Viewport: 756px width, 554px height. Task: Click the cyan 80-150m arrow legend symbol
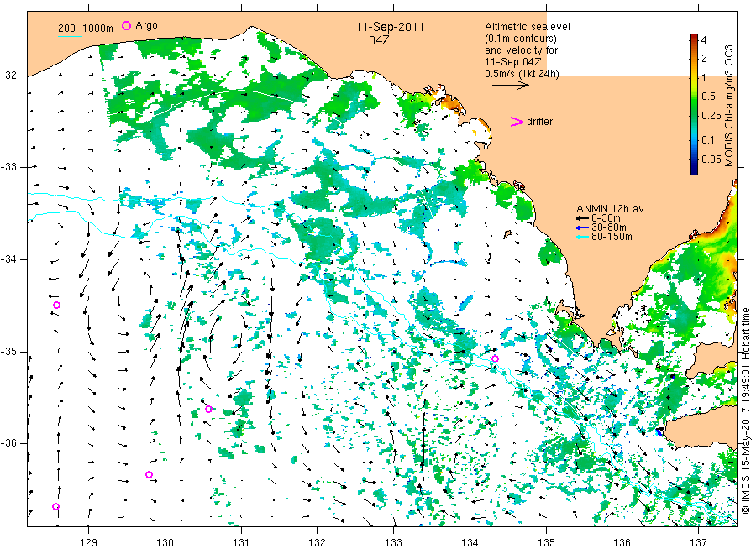click(582, 237)
